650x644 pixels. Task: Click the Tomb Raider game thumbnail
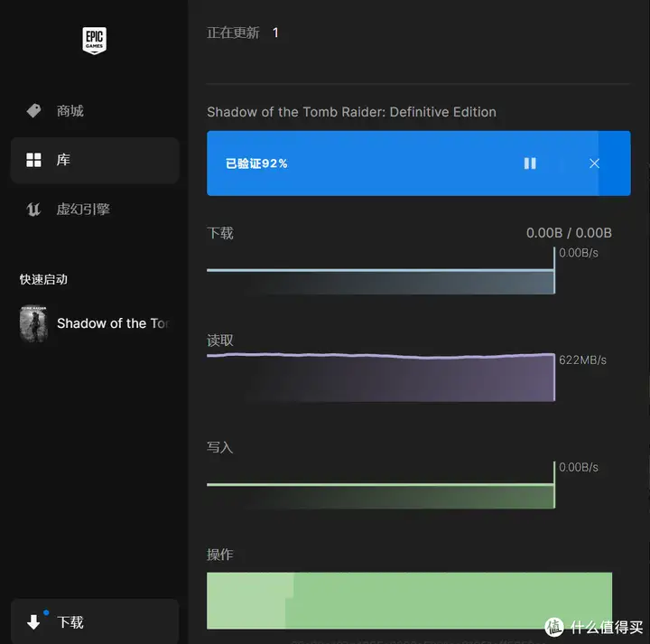[33, 323]
